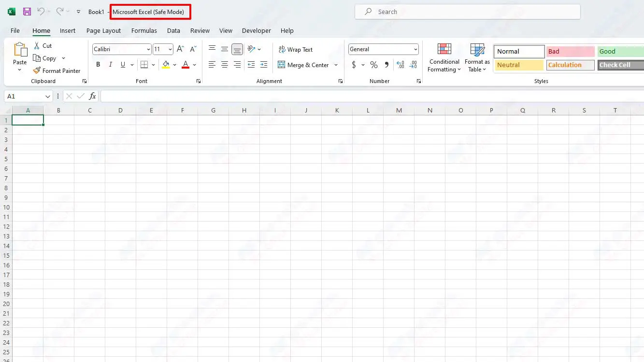Decrease indent

(251, 64)
